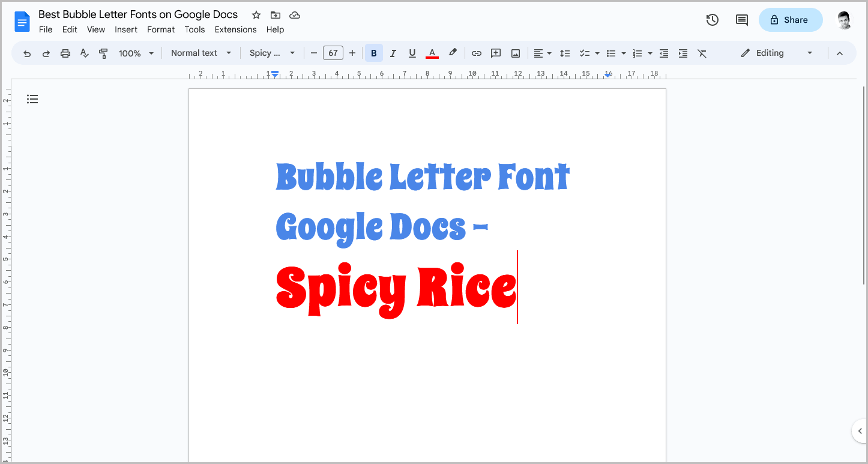Open version history
868x464 pixels.
(x=712, y=20)
